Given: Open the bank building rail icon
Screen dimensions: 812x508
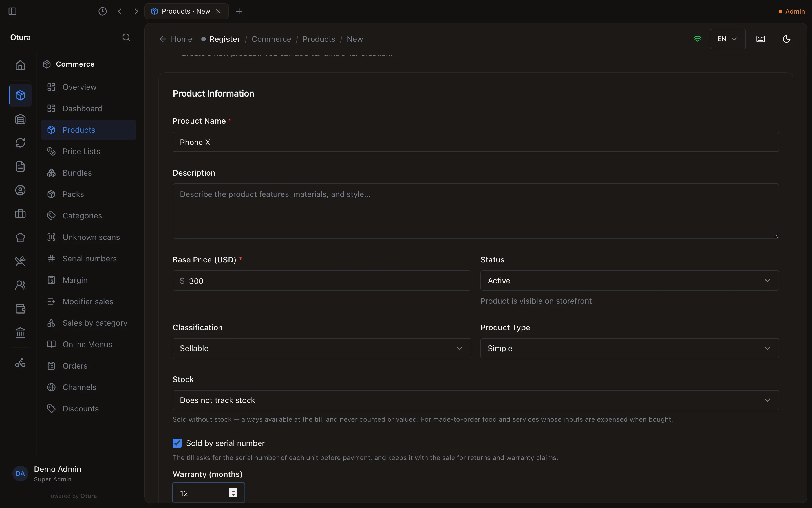Looking at the screenshot, I should [20, 333].
